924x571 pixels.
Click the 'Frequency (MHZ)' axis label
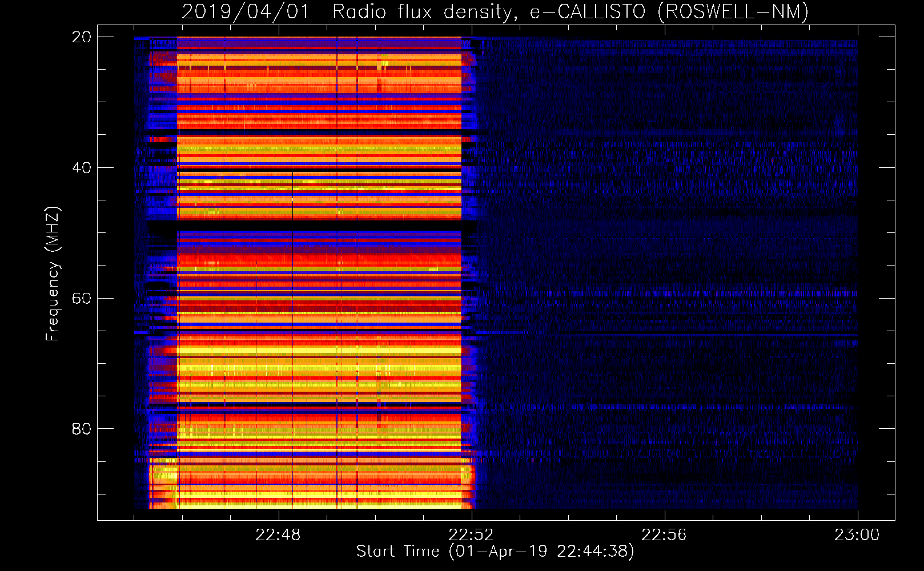pyautogui.click(x=52, y=274)
